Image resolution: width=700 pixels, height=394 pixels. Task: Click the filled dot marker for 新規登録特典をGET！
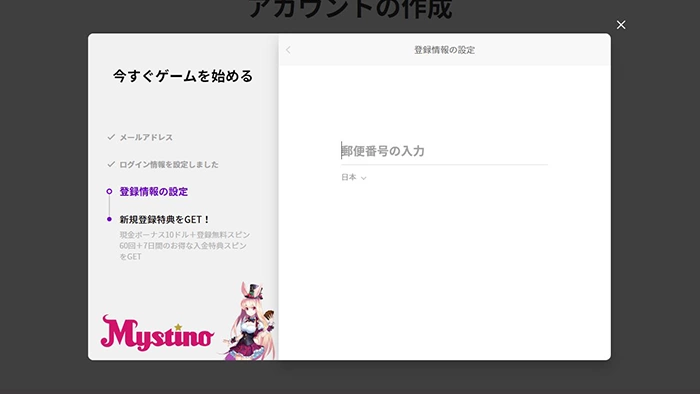(x=109, y=219)
